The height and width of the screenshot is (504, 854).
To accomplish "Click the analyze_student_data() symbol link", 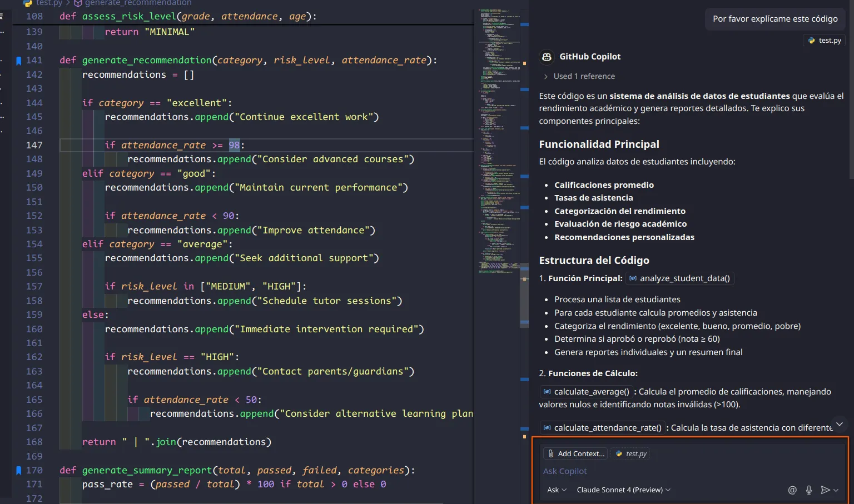I will coord(679,278).
